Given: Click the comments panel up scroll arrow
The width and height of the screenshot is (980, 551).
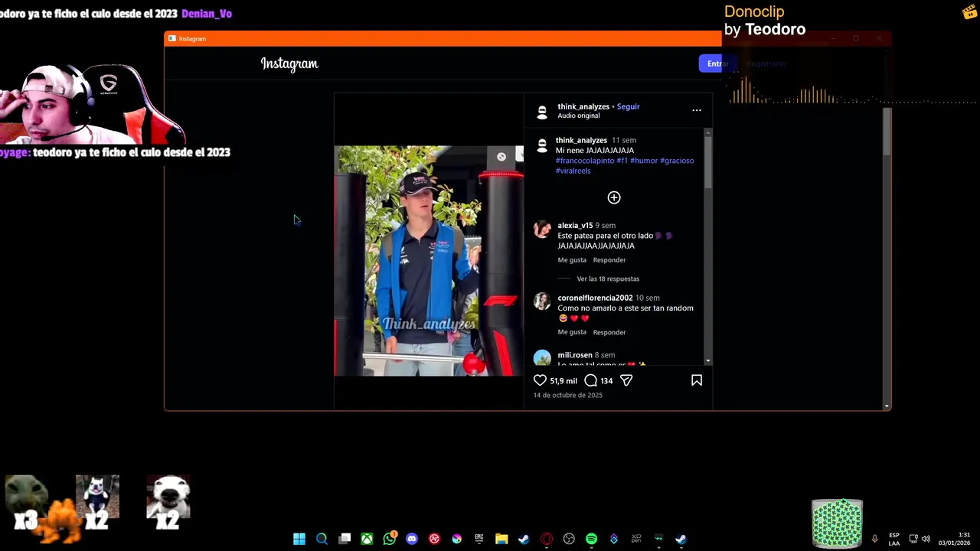Looking at the screenshot, I should pos(708,133).
